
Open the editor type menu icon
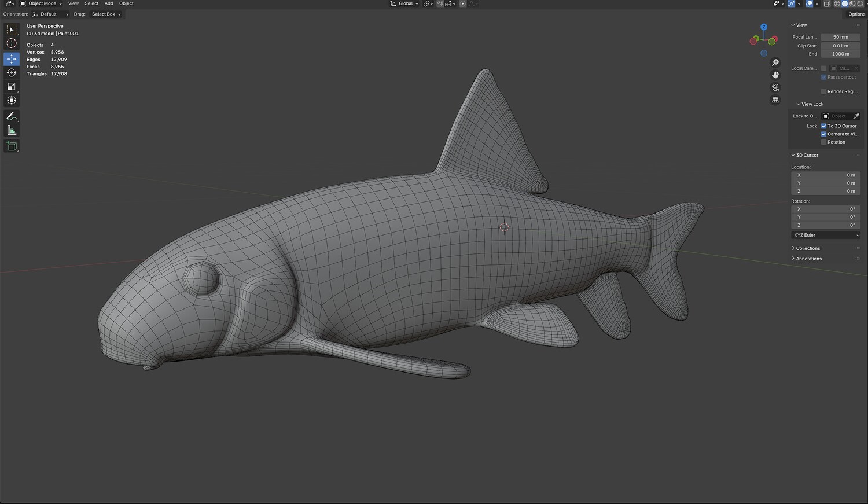9,3
